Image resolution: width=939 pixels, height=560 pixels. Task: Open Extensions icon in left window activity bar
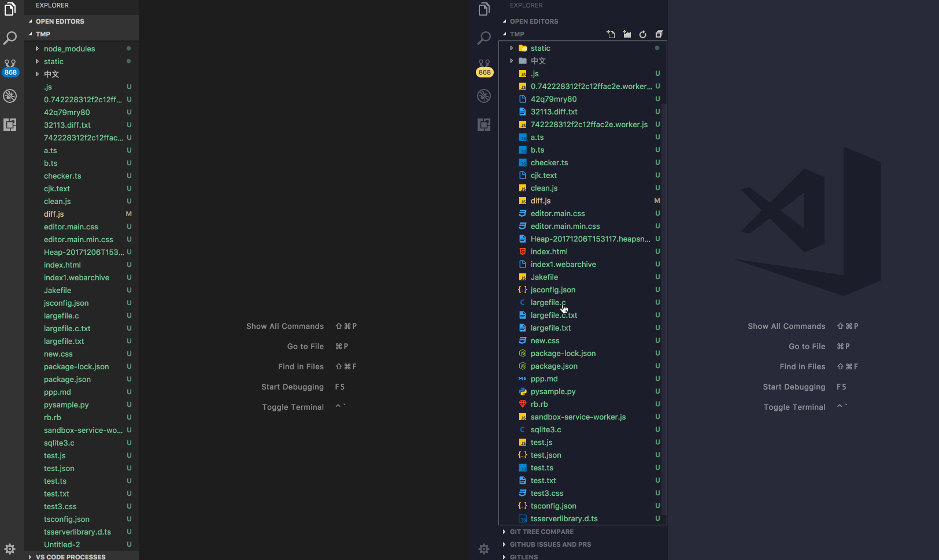click(x=10, y=125)
